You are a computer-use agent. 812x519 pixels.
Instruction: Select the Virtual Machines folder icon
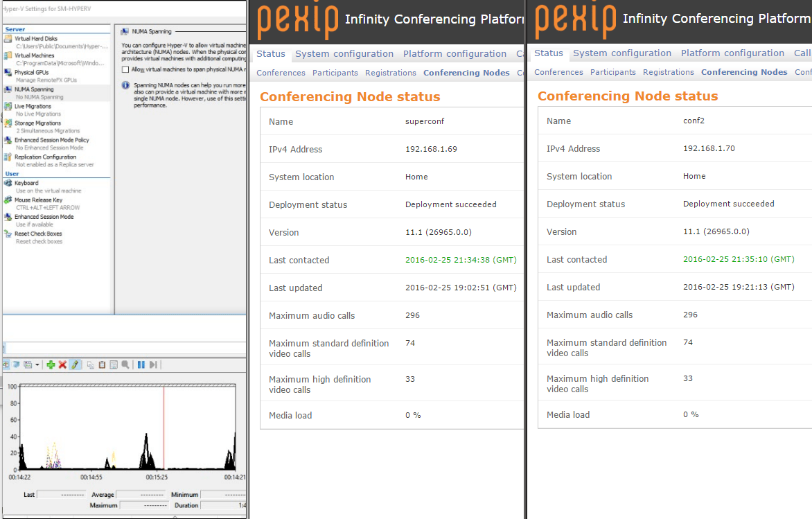coord(8,55)
